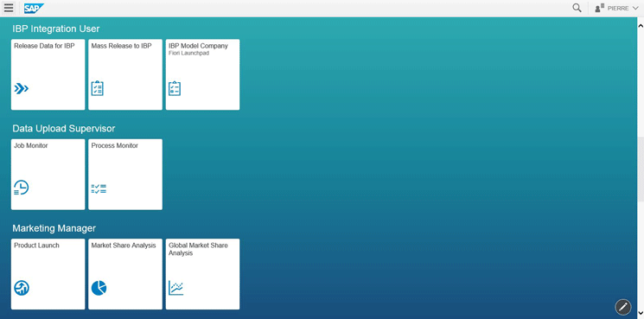Expand the PIERRE user menu chevron
The height and width of the screenshot is (319, 644).
(x=635, y=8)
